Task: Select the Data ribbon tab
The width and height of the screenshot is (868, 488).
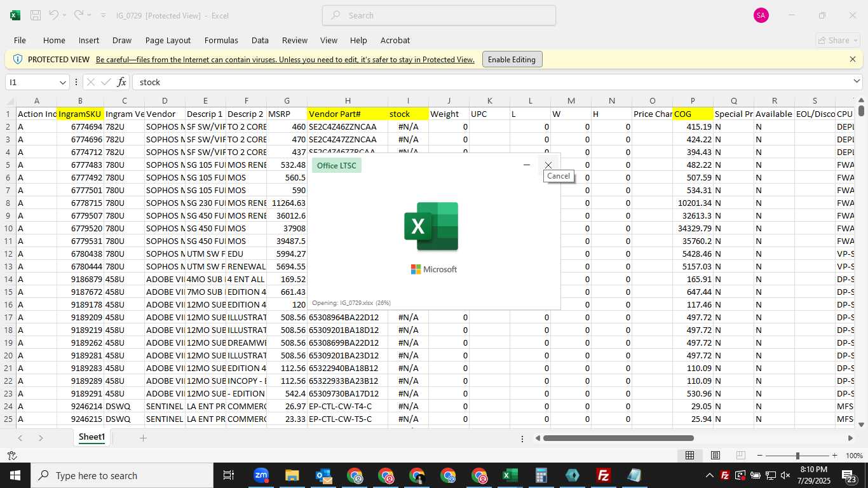Action: pyautogui.click(x=260, y=40)
